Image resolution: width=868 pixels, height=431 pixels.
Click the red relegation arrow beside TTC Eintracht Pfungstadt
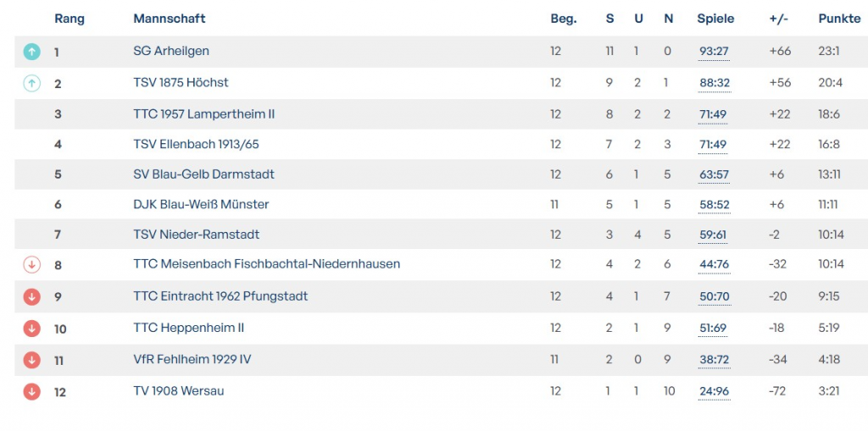coord(31,296)
